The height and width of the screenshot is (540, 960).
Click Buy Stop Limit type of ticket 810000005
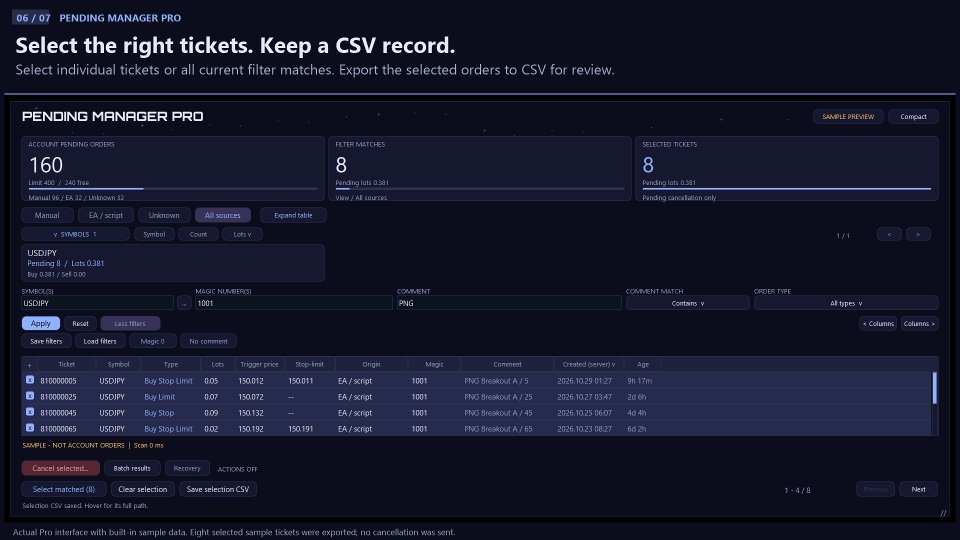point(168,381)
